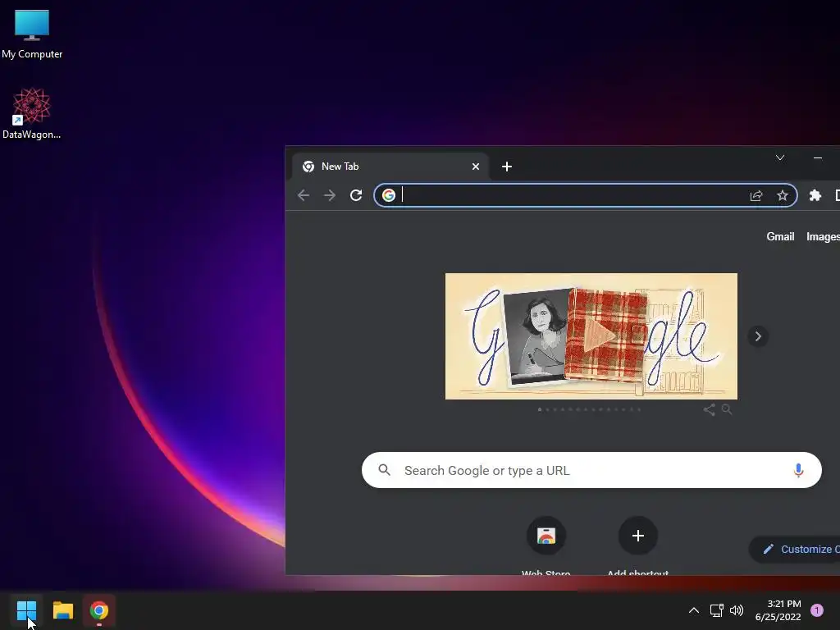Open My Computer desktop icon
The image size is (840, 630).
(32, 34)
